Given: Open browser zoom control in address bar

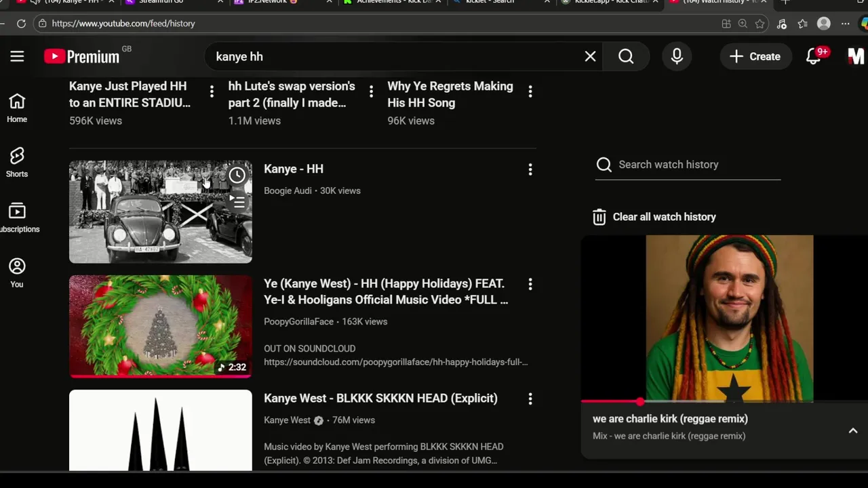Looking at the screenshot, I should [x=743, y=24].
